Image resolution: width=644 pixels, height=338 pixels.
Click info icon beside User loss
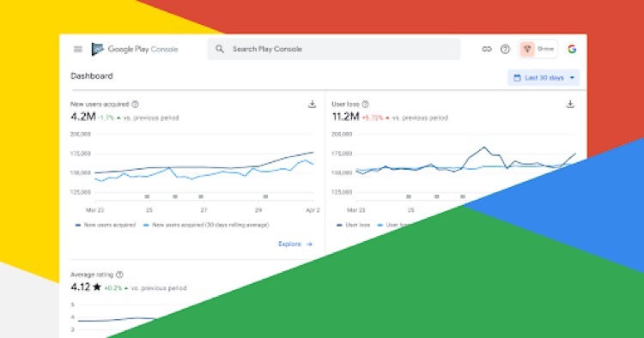[365, 104]
